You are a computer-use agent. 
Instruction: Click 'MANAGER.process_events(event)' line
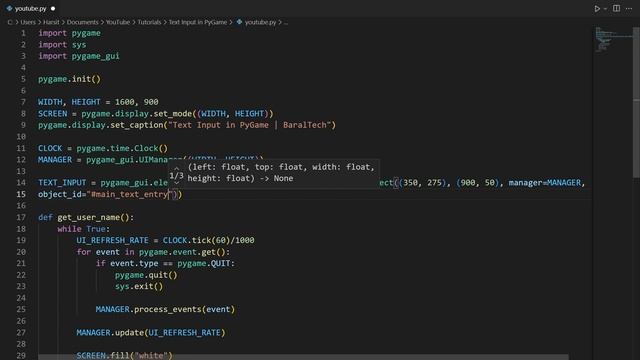tap(165, 309)
